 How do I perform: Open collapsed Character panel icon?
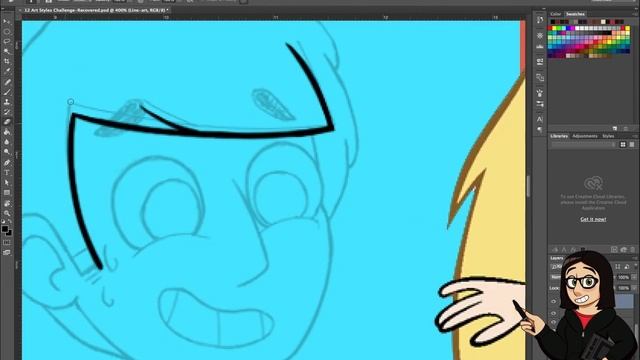click(540, 120)
